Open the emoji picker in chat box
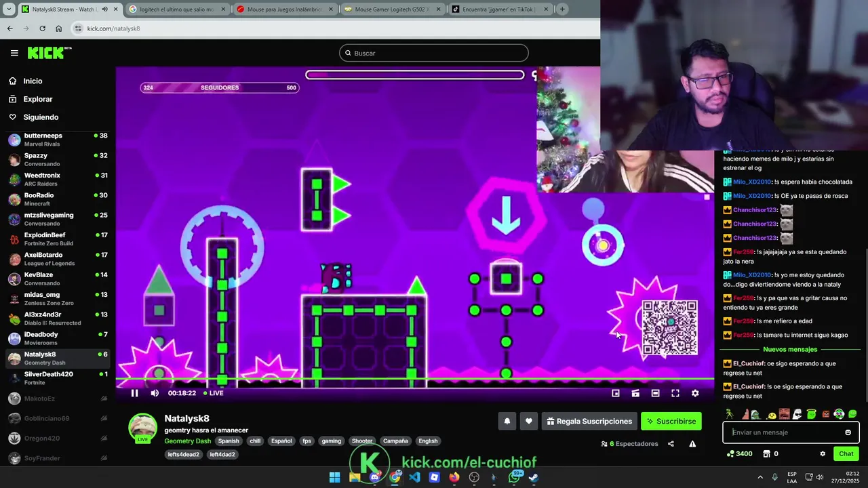 click(848, 432)
